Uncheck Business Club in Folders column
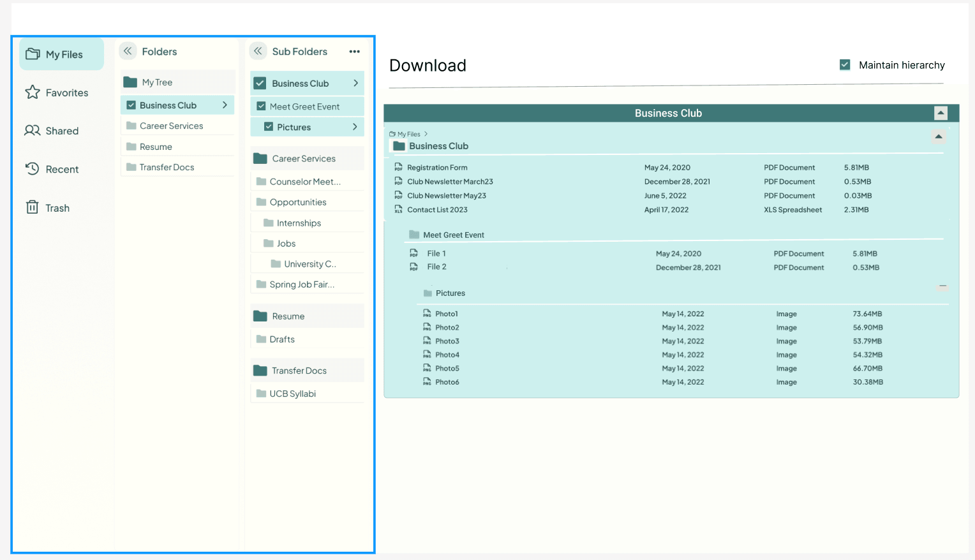Viewport: 975px width, 560px height. pyautogui.click(x=131, y=105)
